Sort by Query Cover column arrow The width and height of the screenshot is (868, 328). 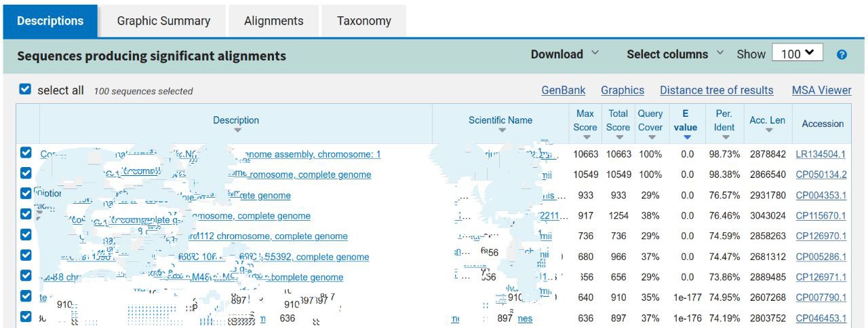pyautogui.click(x=651, y=137)
